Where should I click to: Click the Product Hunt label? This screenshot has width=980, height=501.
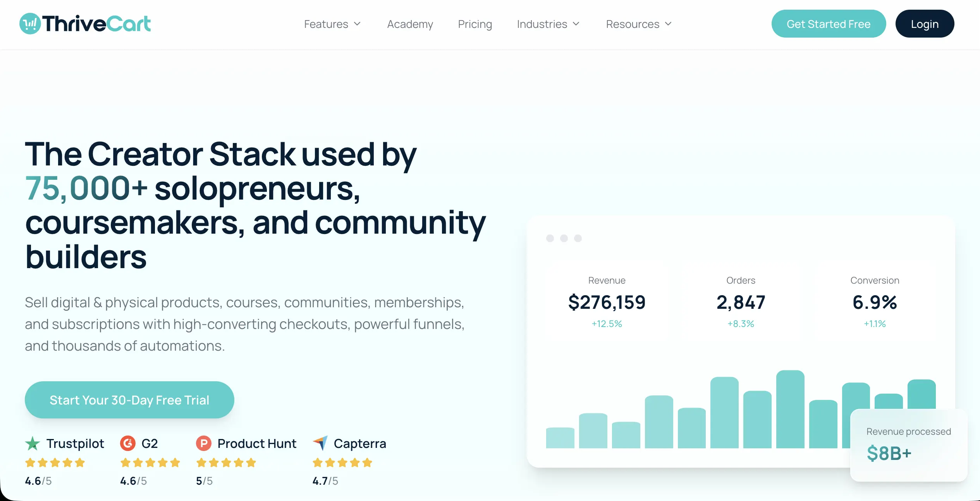[257, 444]
